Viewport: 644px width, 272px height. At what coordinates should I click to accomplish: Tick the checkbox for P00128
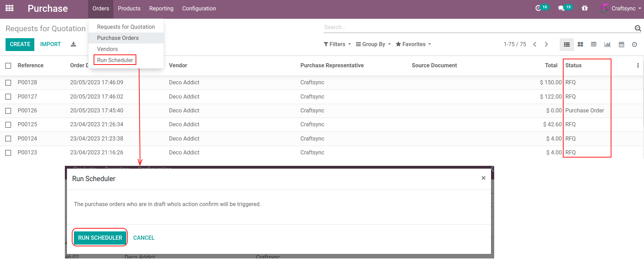click(8, 83)
